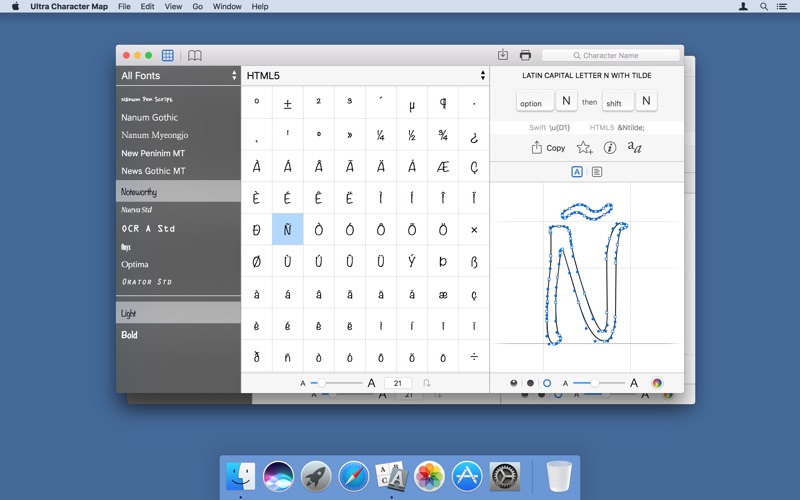Show character info with the i icon

[609, 148]
